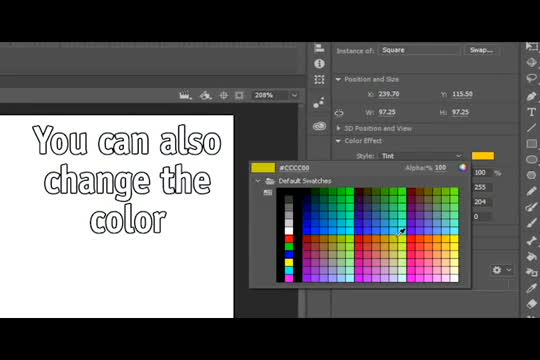Image resolution: width=540 pixels, height=360 pixels.
Task: Click the Swap... button
Action: 481,50
